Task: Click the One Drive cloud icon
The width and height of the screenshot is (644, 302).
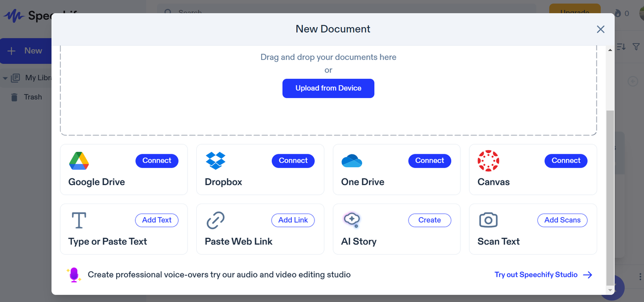Action: 352,161
